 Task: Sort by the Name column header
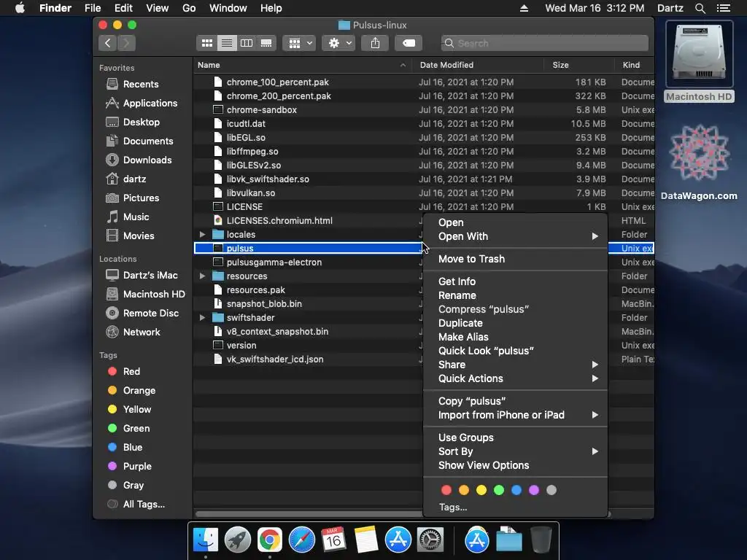tap(302, 65)
